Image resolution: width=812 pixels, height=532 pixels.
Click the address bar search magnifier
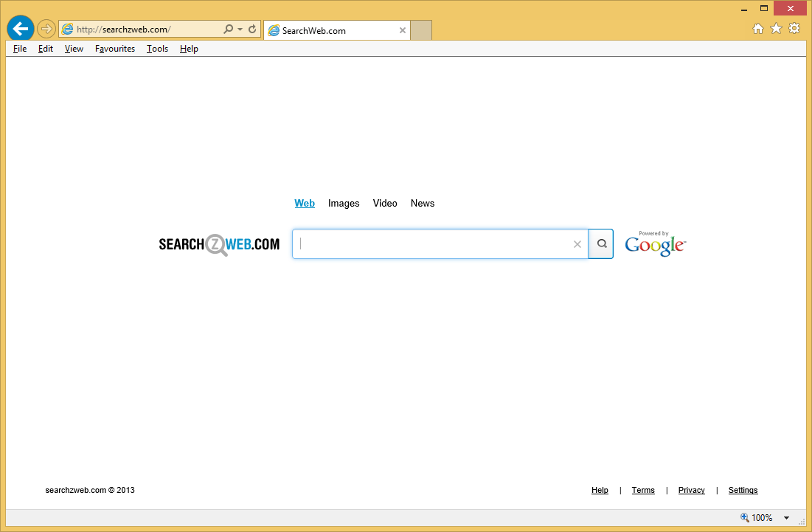(228, 29)
